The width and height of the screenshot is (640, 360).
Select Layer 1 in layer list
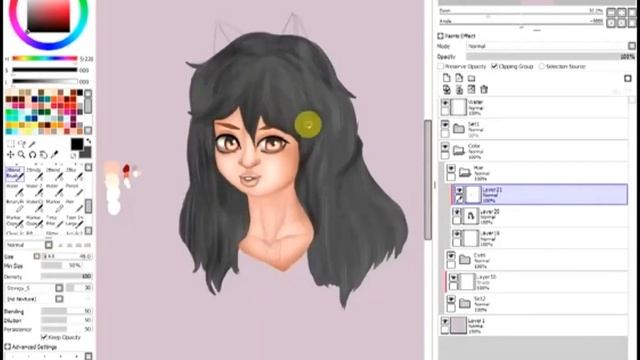533,326
